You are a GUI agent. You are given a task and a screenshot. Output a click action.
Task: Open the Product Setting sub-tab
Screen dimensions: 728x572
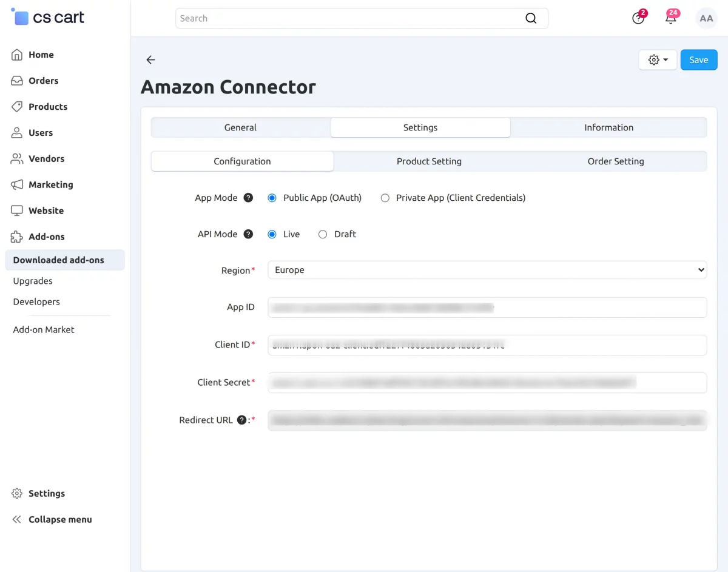(429, 161)
